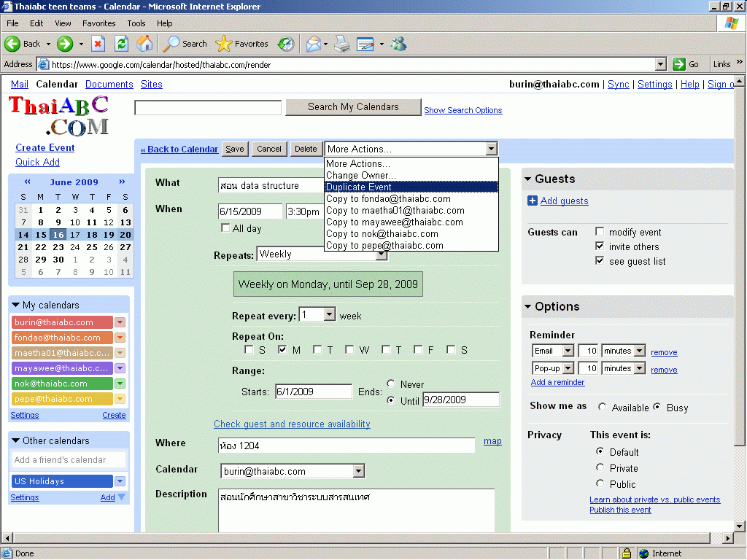Collapse the My calendars section
Viewport: 747px width, 560px height.
point(16,306)
